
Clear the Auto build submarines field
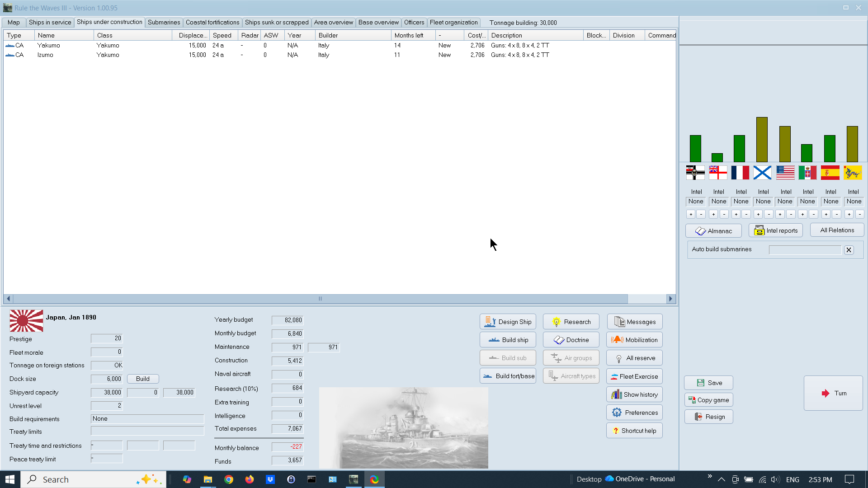pyautogui.click(x=849, y=250)
